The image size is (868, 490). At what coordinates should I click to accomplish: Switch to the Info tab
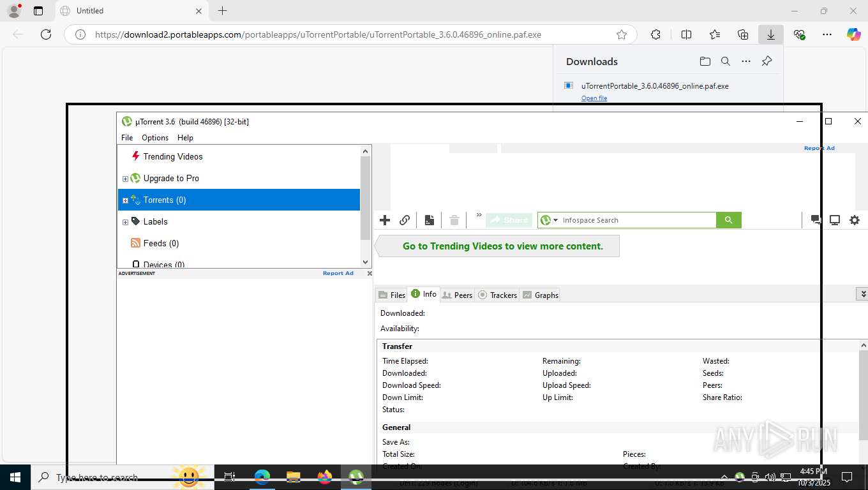click(424, 294)
